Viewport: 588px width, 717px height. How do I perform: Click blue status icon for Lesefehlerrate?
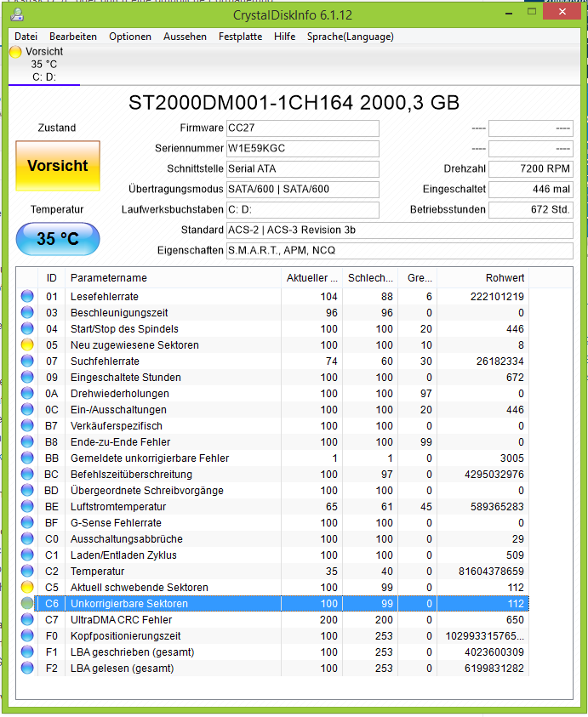pyautogui.click(x=27, y=296)
